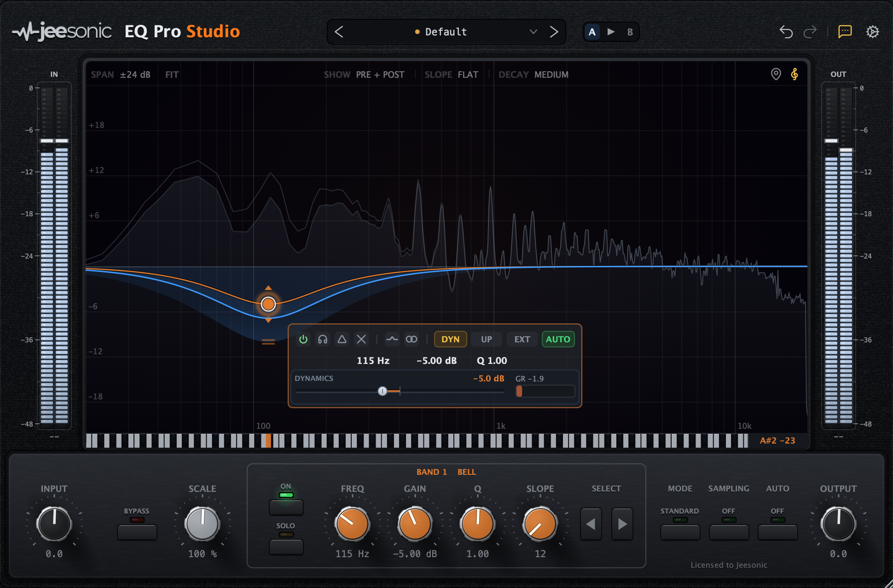Click the FREQ knob
The height and width of the screenshot is (588, 893).
[x=352, y=524]
